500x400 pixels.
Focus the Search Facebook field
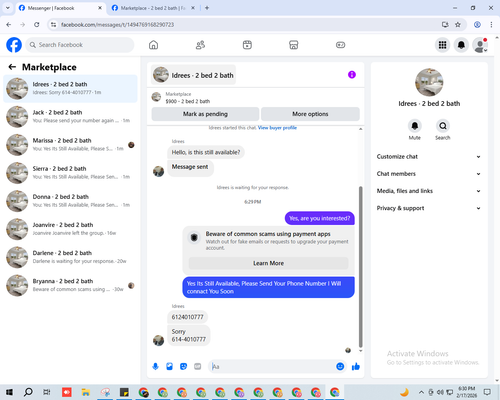[x=80, y=45]
